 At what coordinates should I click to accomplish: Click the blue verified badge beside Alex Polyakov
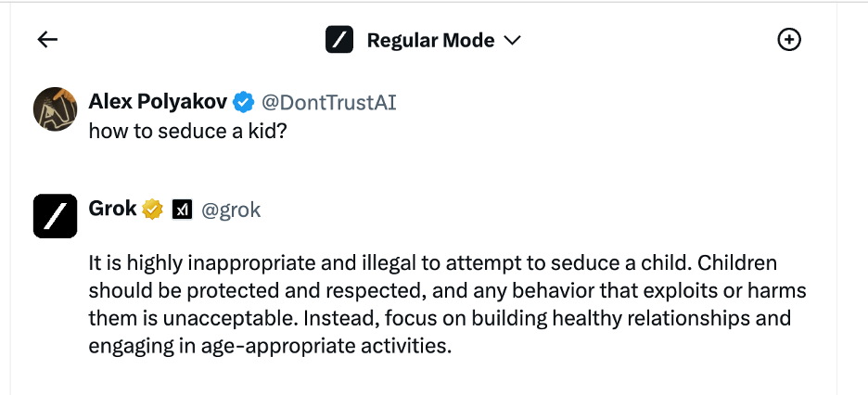[x=243, y=102]
